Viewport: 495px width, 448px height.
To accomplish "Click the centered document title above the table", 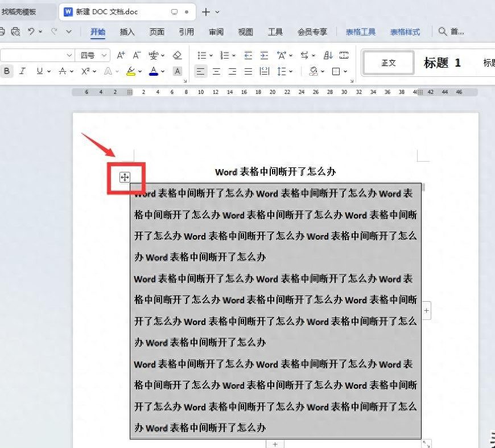I will [275, 172].
